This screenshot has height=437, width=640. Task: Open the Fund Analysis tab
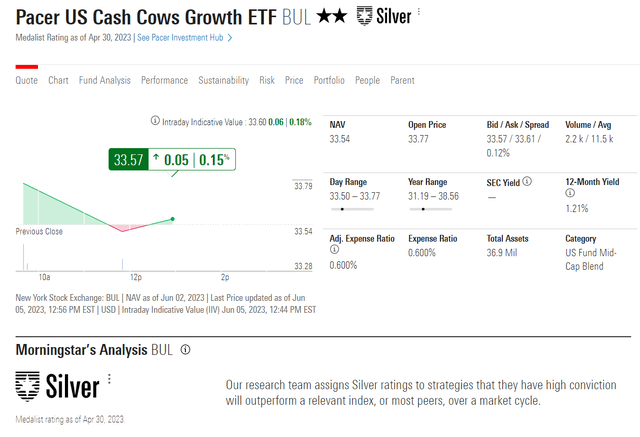tap(104, 80)
